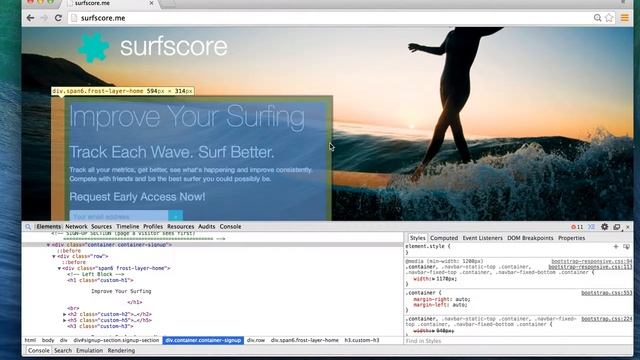Click the red error count indicator

tap(577, 227)
